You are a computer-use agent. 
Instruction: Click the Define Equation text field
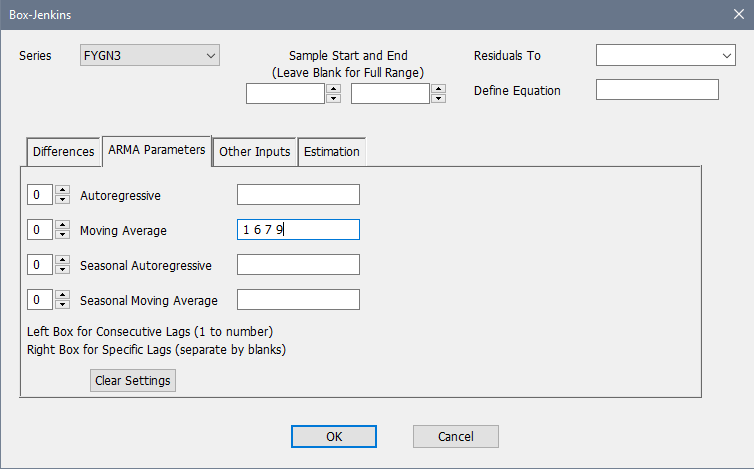point(657,90)
